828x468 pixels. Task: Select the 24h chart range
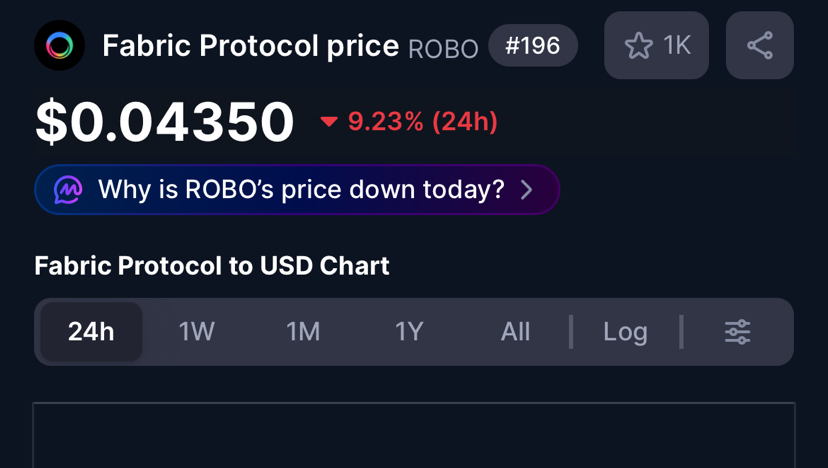(x=91, y=332)
